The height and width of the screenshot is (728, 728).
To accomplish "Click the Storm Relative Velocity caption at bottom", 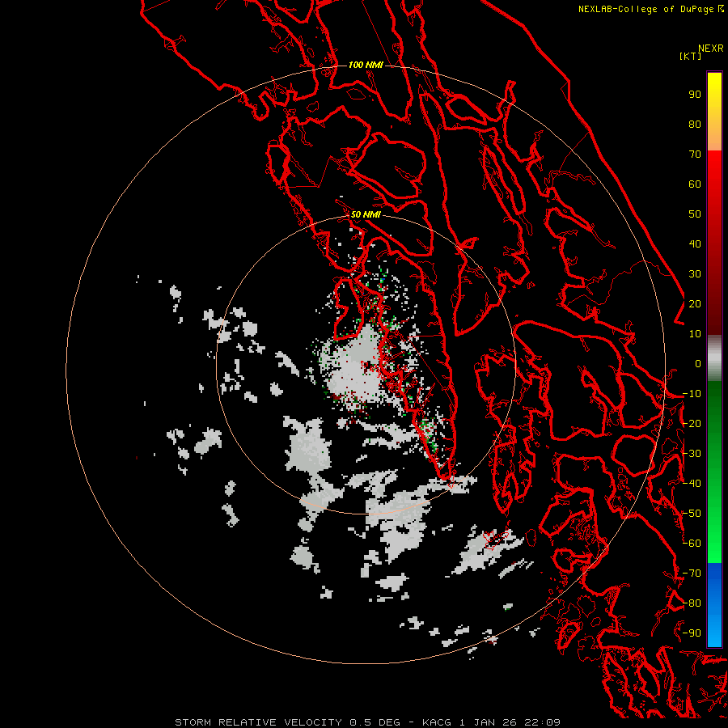I will [367, 722].
